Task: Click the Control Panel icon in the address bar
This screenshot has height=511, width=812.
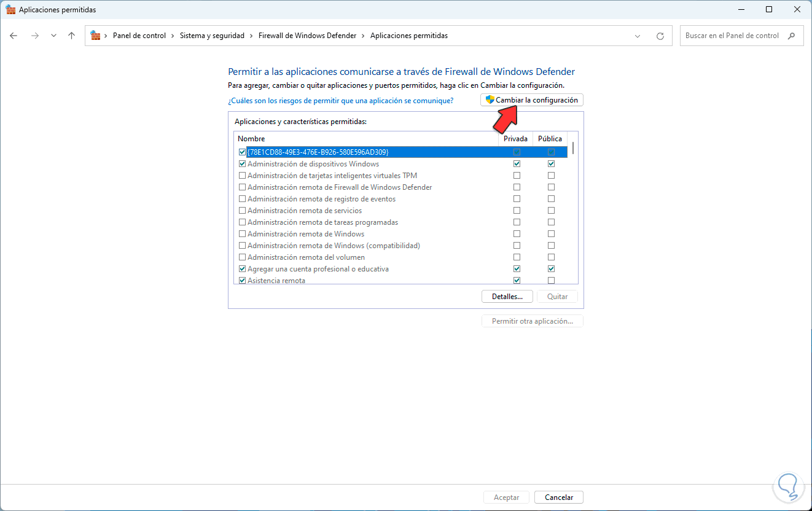Action: pos(96,36)
